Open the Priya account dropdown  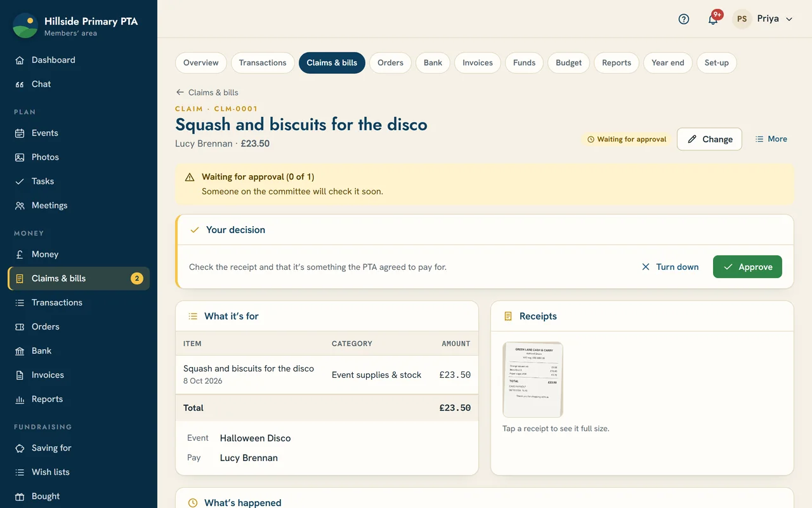(x=763, y=19)
